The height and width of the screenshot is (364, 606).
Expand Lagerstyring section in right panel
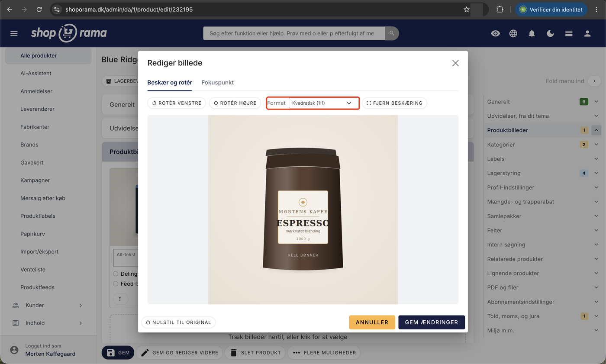point(596,173)
